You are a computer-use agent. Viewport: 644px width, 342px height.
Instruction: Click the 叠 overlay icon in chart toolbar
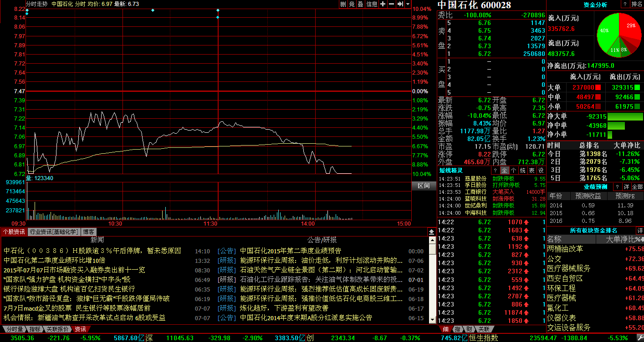pyautogui.click(x=360, y=4)
